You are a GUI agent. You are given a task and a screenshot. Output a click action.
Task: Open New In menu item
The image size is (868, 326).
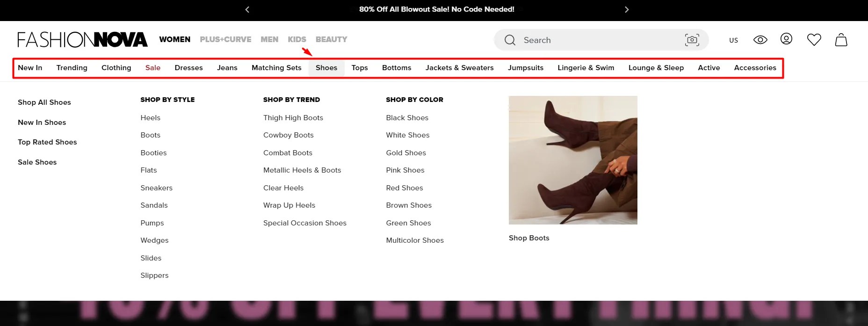[30, 68]
